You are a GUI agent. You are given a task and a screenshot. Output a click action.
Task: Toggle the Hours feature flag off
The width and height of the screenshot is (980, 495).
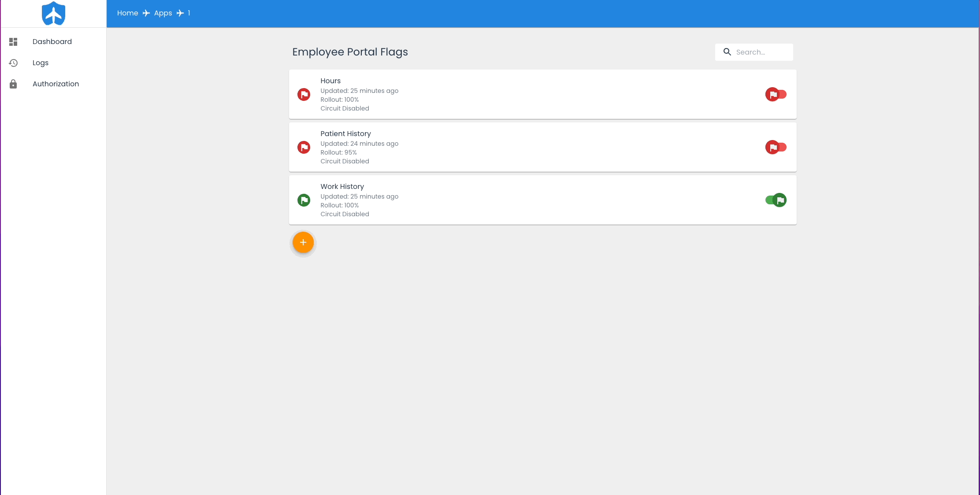[776, 94]
